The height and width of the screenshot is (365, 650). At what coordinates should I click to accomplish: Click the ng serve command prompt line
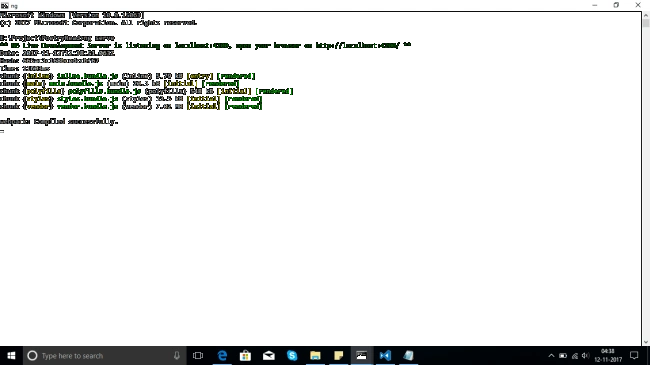[57, 38]
